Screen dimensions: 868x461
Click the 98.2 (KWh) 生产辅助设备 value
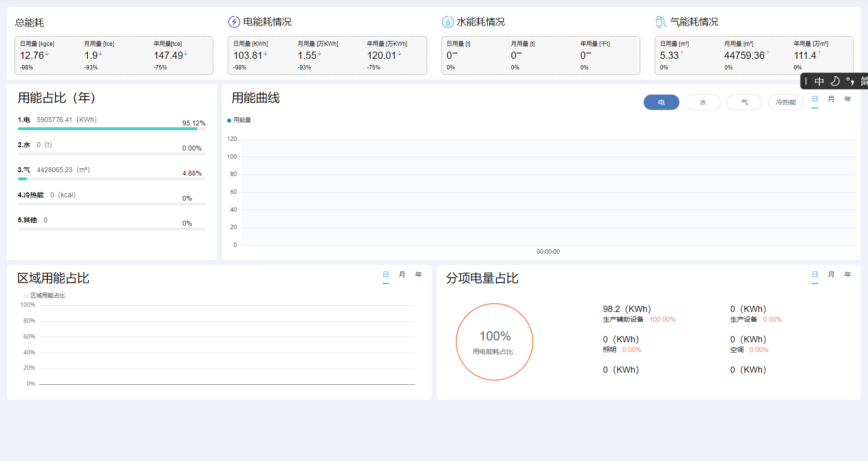627,309
